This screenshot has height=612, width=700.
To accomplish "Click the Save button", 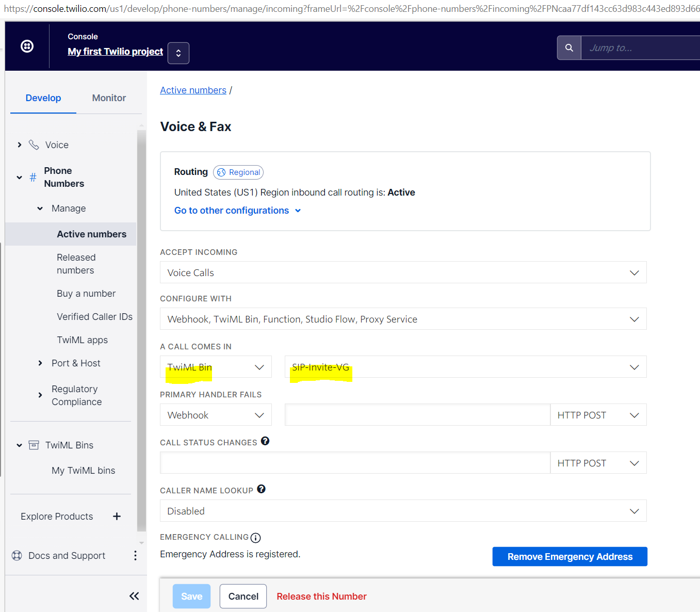I will tap(191, 597).
